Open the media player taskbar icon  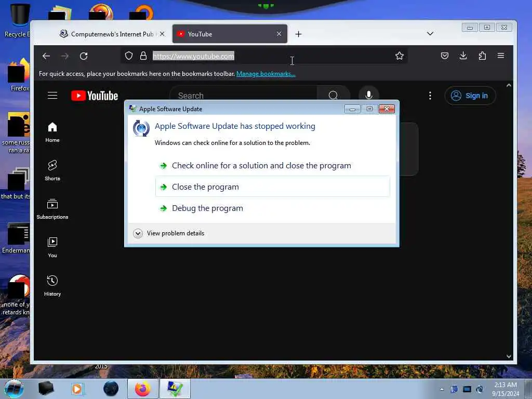coord(77,389)
